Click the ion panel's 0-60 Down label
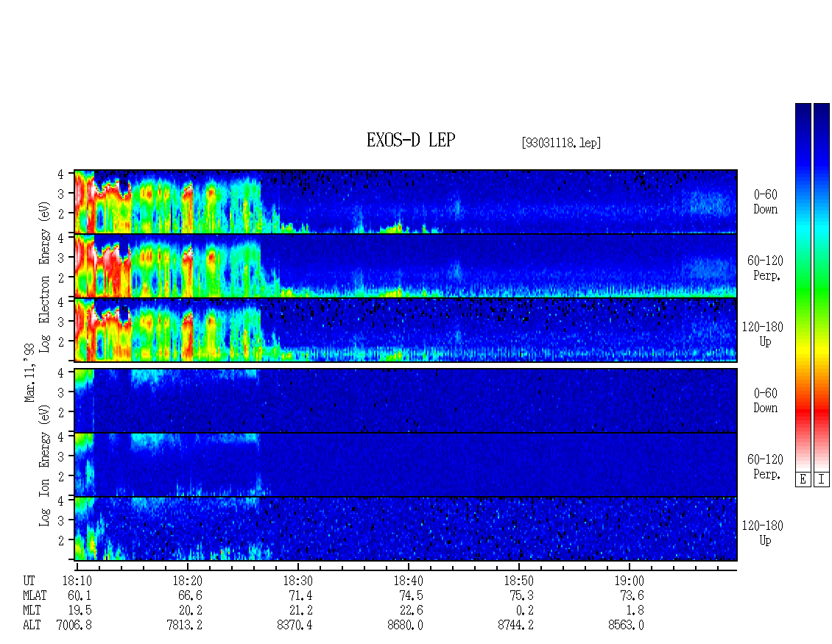The height and width of the screenshot is (644, 832). click(765, 400)
